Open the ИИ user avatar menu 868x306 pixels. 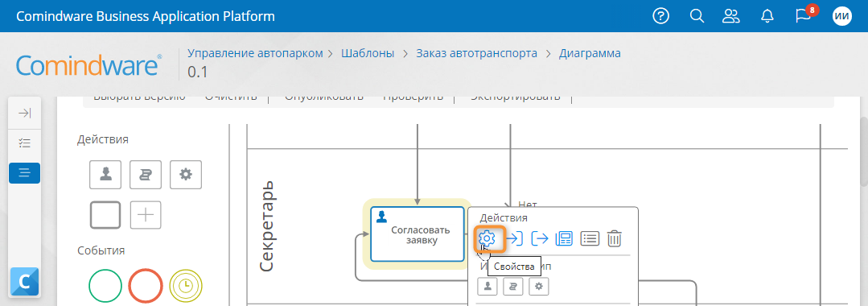[x=842, y=16]
